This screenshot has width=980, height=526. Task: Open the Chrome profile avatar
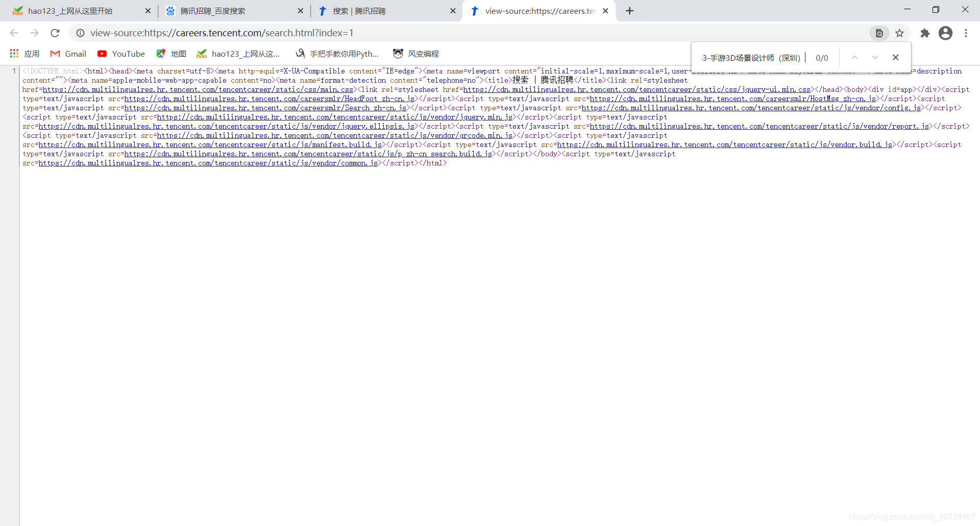945,33
